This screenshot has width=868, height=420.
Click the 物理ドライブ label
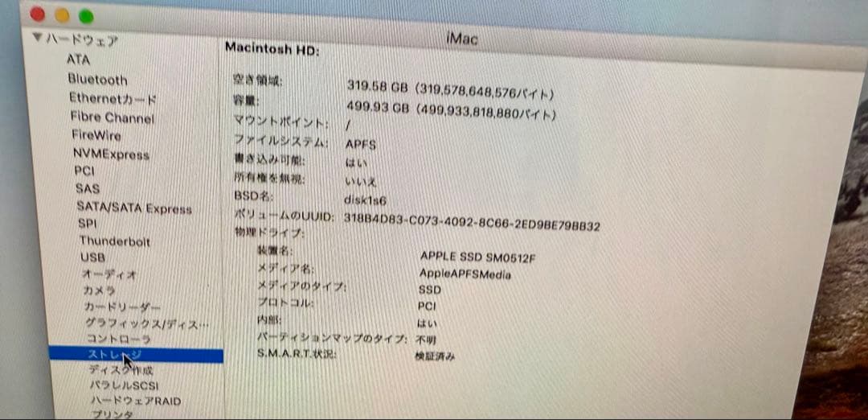click(269, 233)
